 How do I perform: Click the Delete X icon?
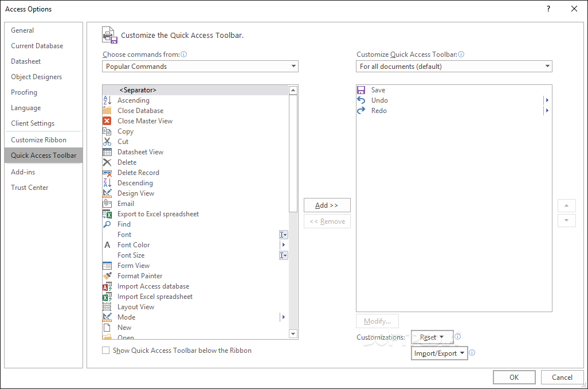[107, 162]
